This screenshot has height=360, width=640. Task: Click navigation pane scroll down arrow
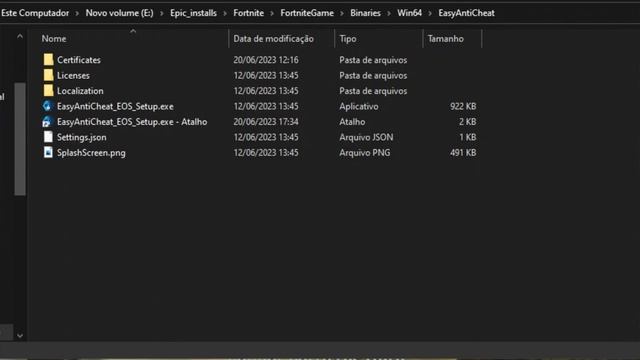[x=20, y=336]
